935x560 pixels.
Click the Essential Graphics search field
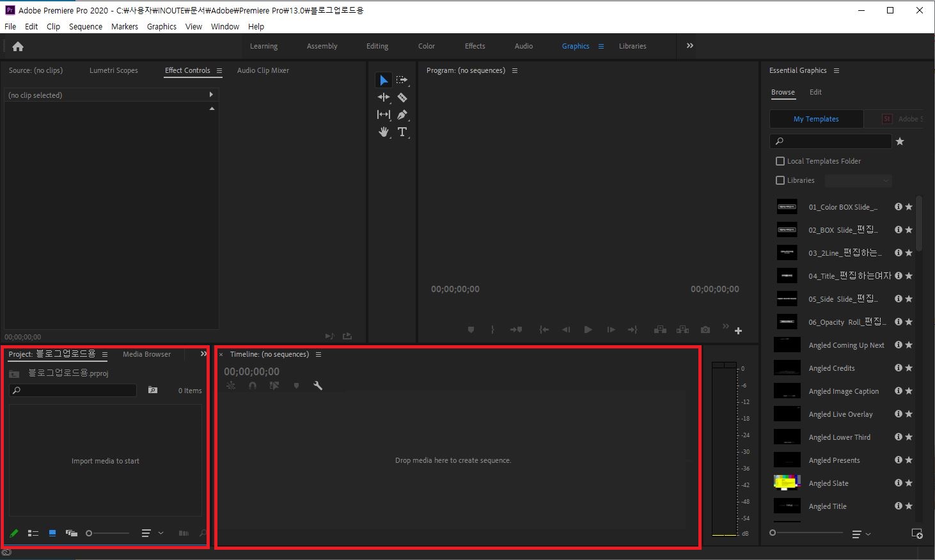tap(830, 141)
